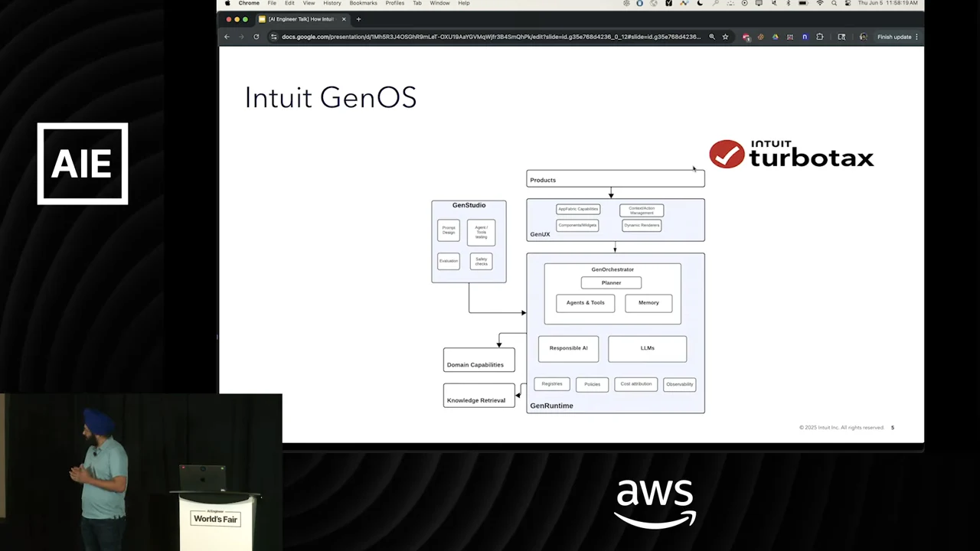980x551 pixels.
Task: Open the Help menu
Action: 464,3
